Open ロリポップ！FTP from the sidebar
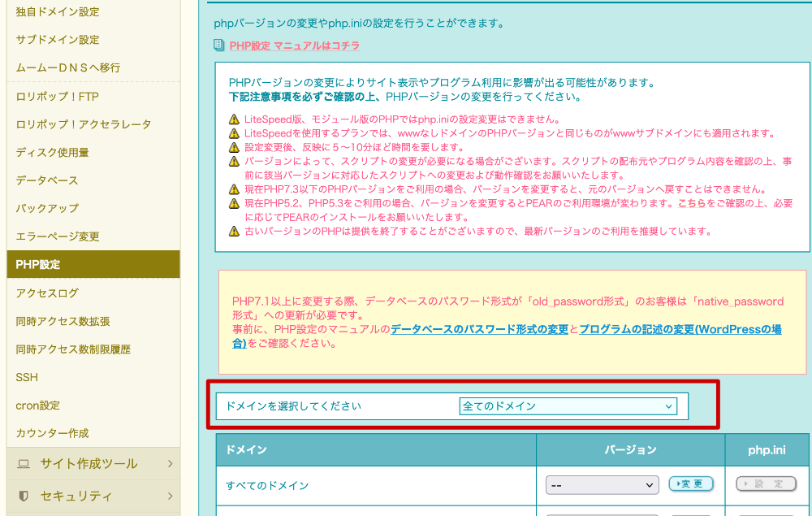 coord(57,97)
